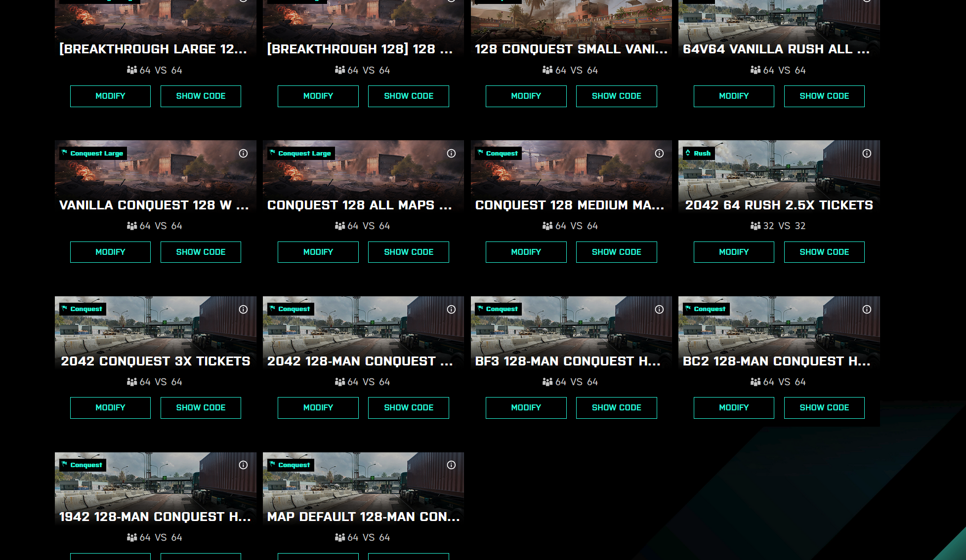
Task: Select title '64V64 VANILLA RUSH ALL ...'
Action: coord(776,49)
